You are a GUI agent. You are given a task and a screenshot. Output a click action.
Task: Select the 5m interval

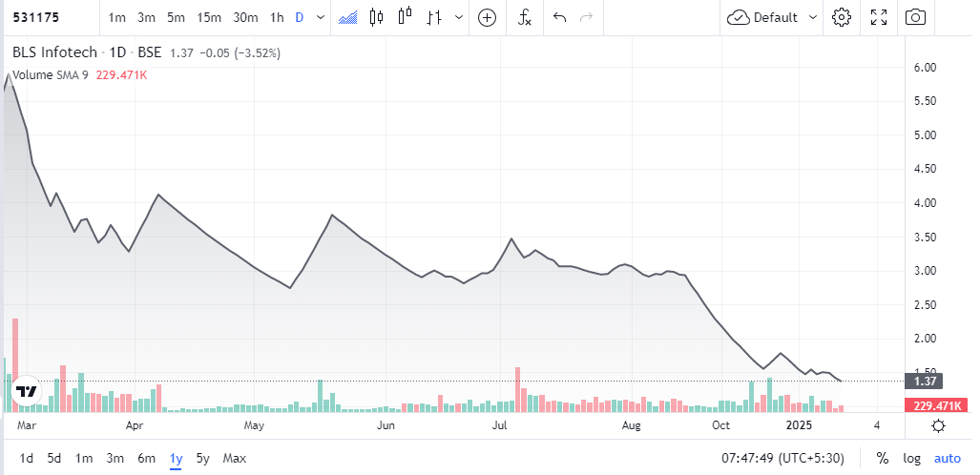point(176,17)
